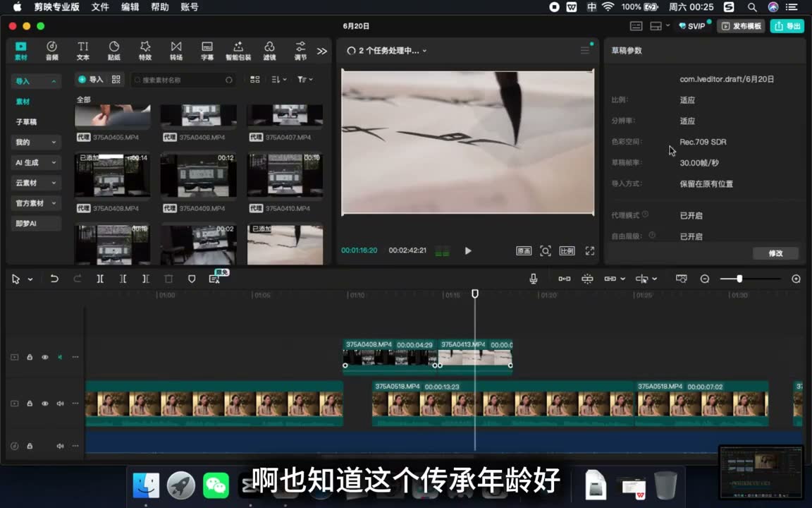Expand the 我的 sidebar section
This screenshot has width=812, height=508.
(x=35, y=142)
